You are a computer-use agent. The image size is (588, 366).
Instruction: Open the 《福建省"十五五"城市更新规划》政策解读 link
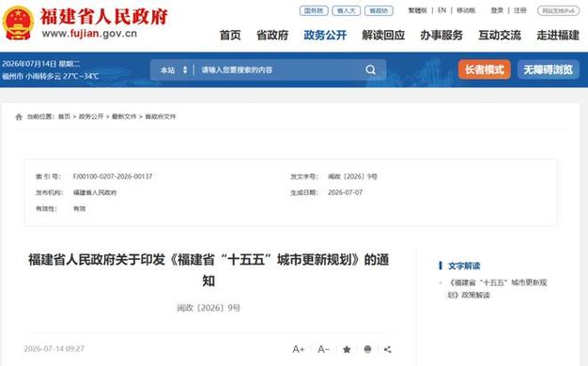(x=497, y=289)
